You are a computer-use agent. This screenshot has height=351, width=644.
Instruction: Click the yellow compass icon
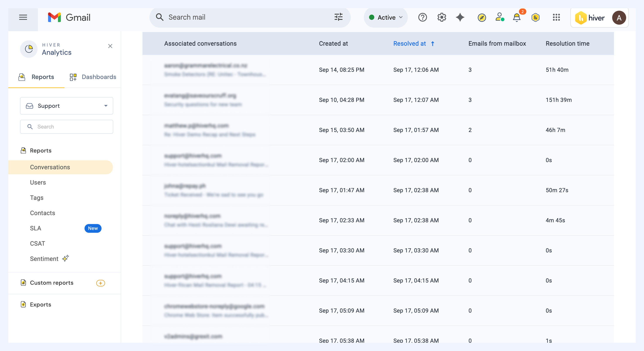(481, 17)
